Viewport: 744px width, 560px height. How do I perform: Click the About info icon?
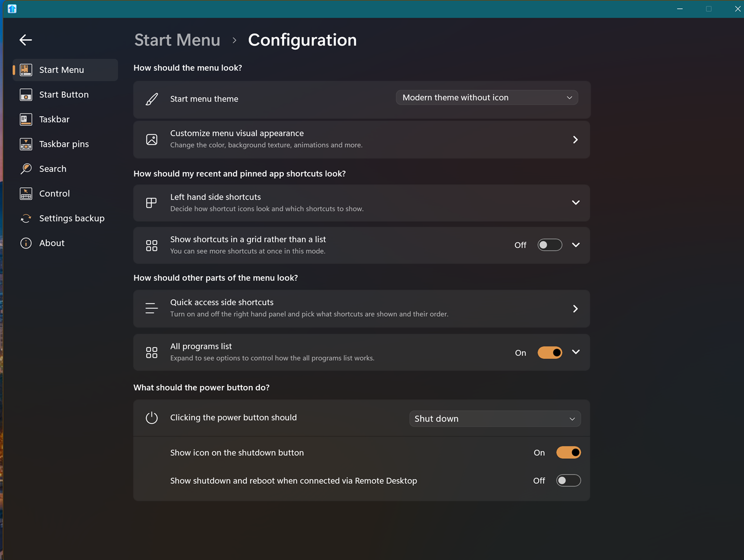point(26,243)
